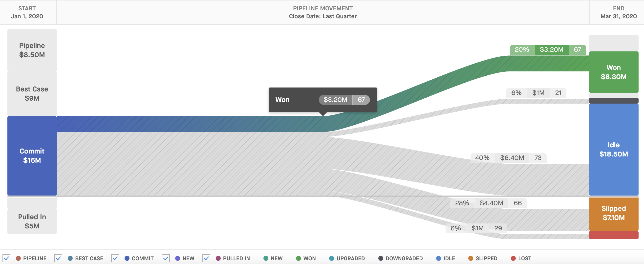Click the Won $3.20M tooltip

click(323, 100)
